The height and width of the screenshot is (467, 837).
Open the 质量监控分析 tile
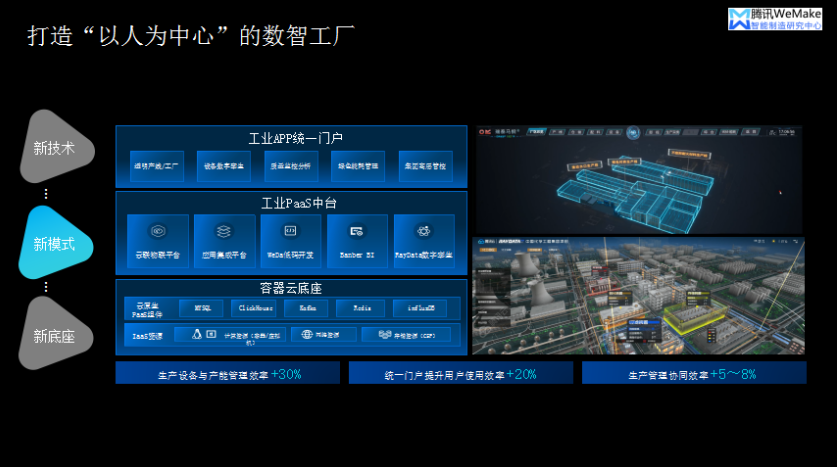(x=291, y=166)
